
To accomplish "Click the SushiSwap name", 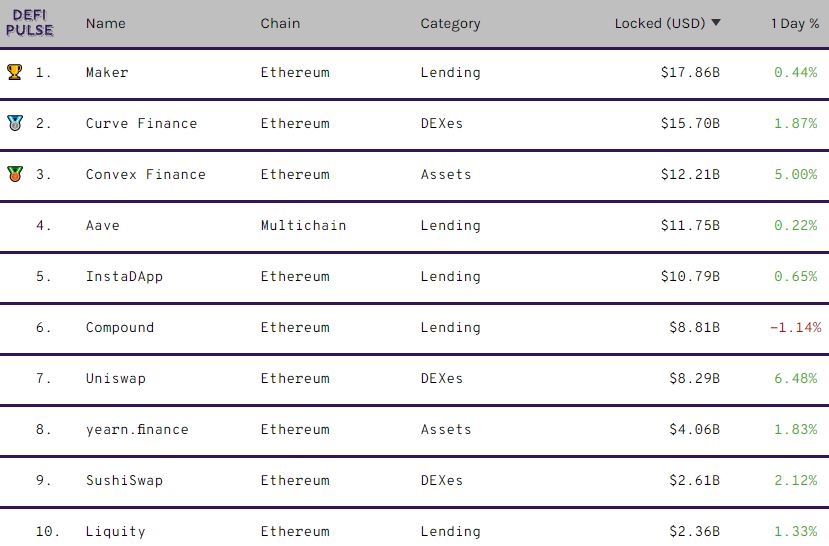I will [124, 480].
